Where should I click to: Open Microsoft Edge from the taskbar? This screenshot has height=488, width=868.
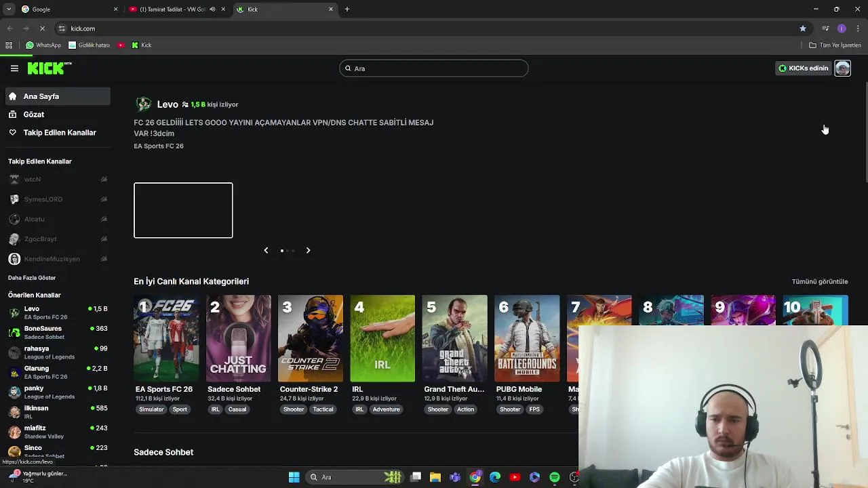[x=495, y=477]
